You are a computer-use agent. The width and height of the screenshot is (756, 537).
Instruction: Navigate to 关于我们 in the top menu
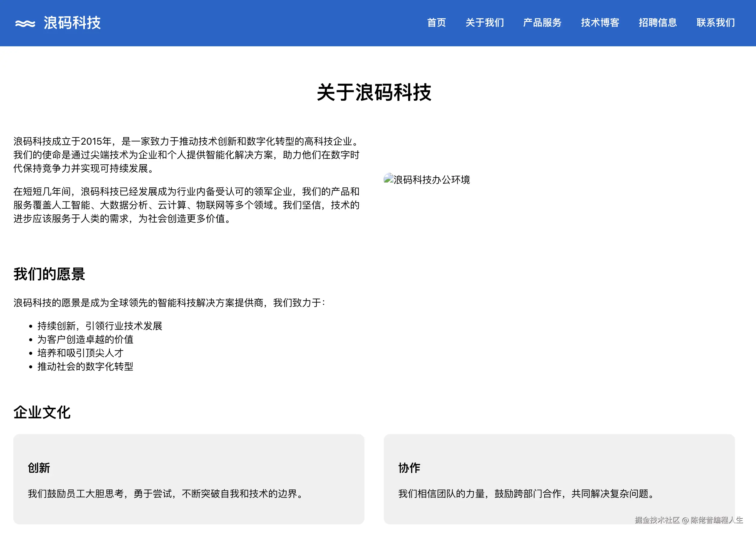pos(484,23)
